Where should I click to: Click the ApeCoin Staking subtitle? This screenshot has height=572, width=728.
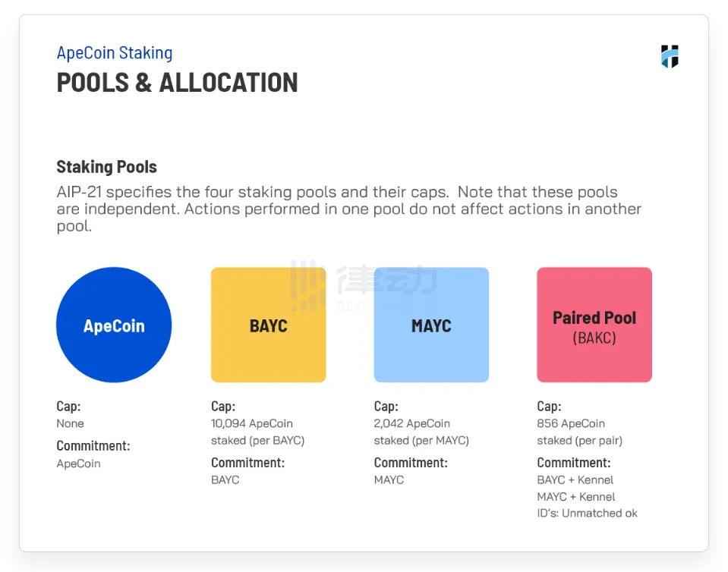pyautogui.click(x=115, y=53)
